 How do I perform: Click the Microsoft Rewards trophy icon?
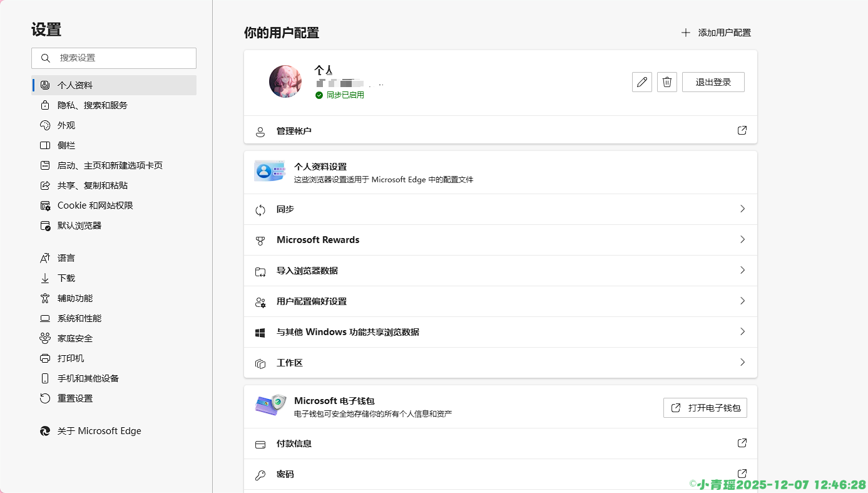click(260, 241)
